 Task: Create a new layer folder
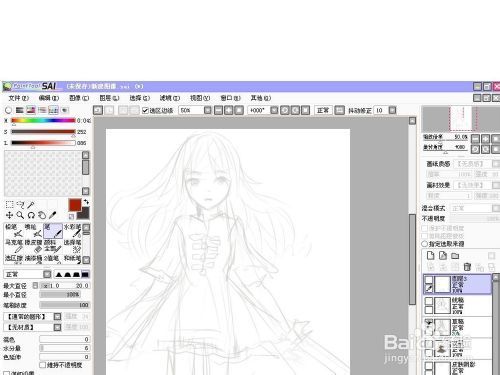(x=455, y=256)
